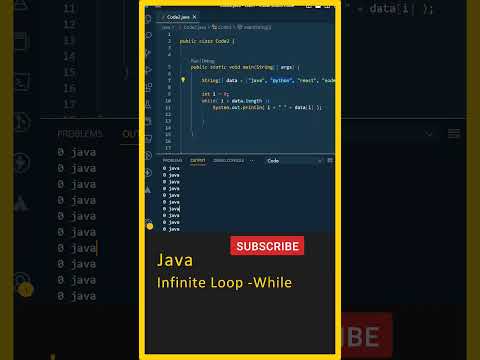Open the Run and Debug view
Screen dimensions: 480x360
click(149, 70)
